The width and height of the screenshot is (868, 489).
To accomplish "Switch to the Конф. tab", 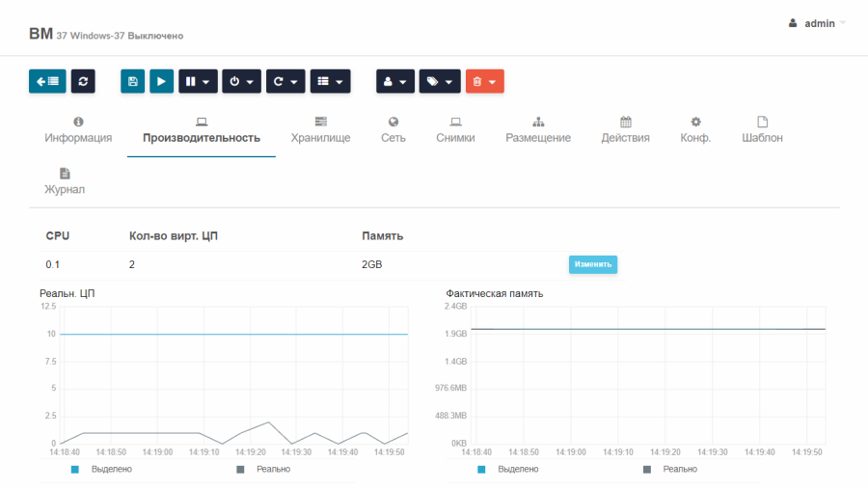I will coord(695,131).
